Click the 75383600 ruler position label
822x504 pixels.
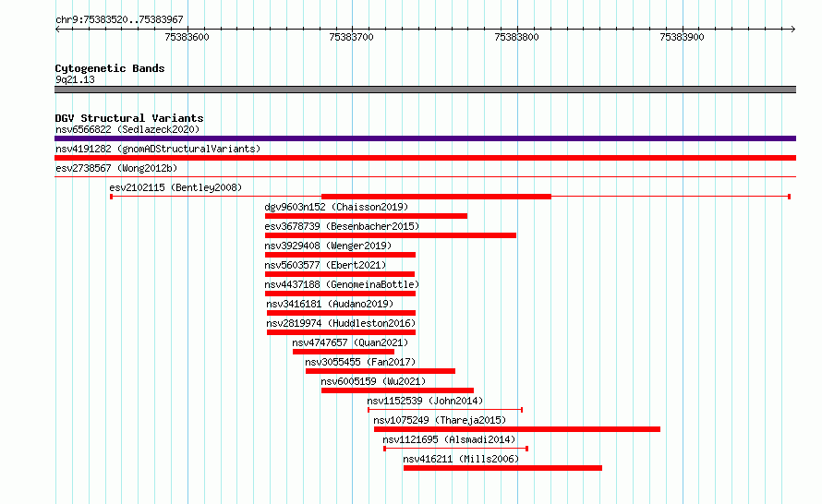187,37
